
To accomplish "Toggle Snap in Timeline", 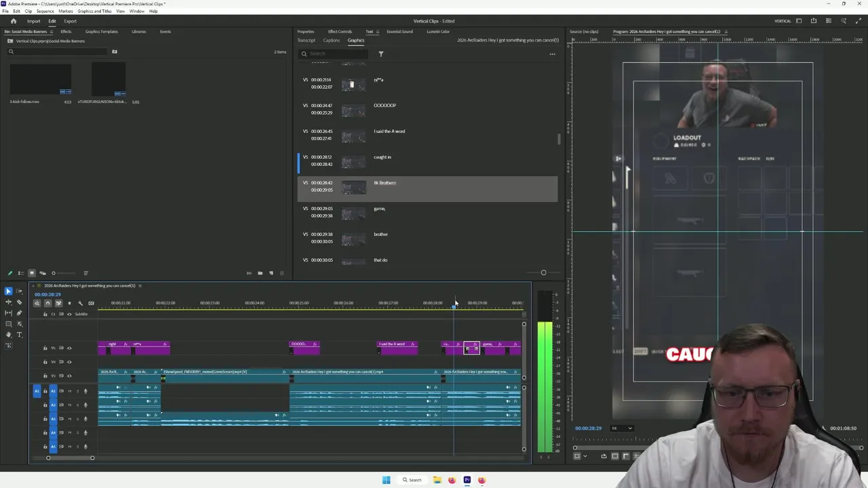I will tap(47, 303).
